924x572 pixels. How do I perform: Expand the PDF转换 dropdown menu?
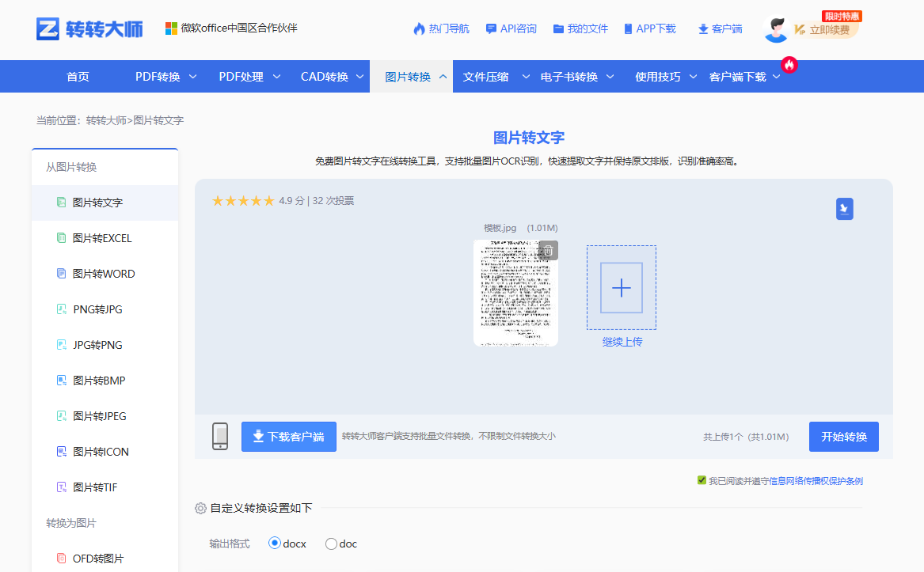(x=158, y=76)
